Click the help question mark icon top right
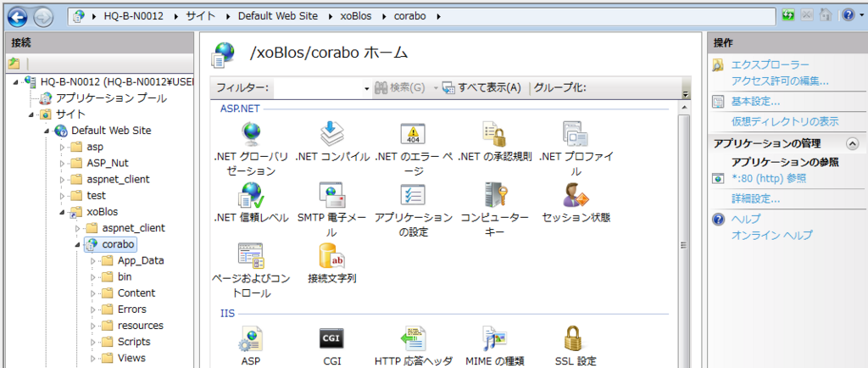 pos(848,16)
